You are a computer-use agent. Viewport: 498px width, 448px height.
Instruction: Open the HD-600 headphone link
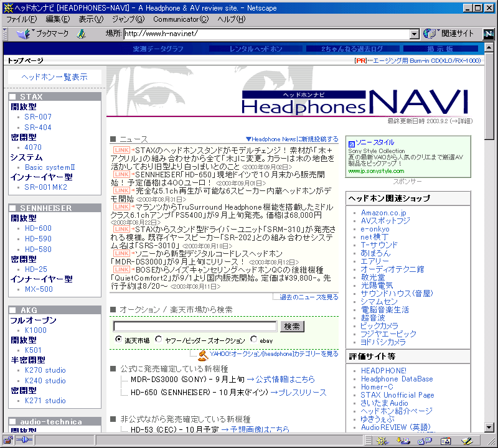(38, 228)
